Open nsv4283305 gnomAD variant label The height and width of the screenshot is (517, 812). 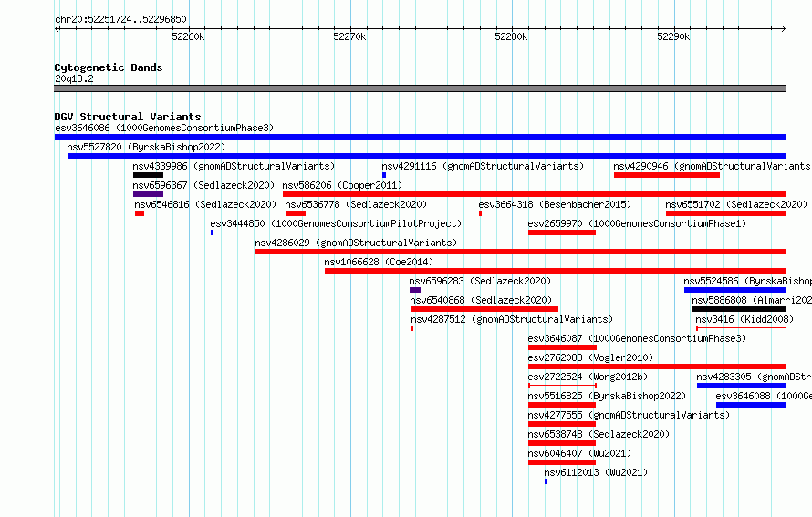coord(754,377)
